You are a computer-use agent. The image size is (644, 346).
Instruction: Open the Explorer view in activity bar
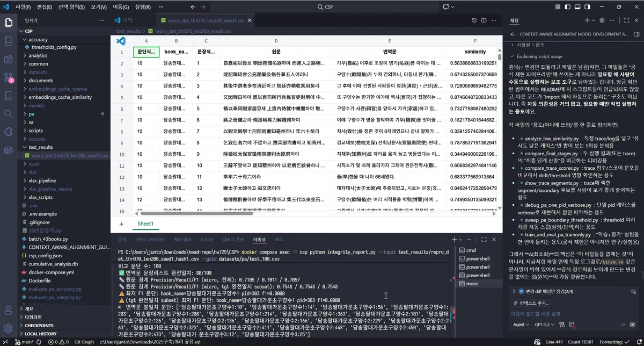point(9,23)
